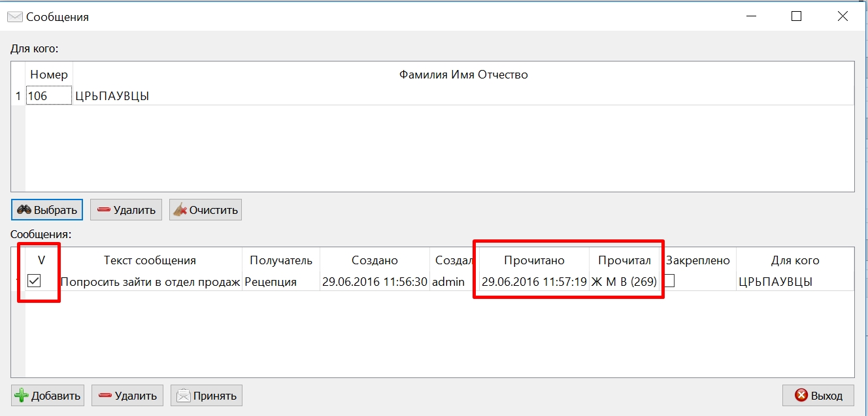Toggle the V checkbox of the message row

(34, 281)
